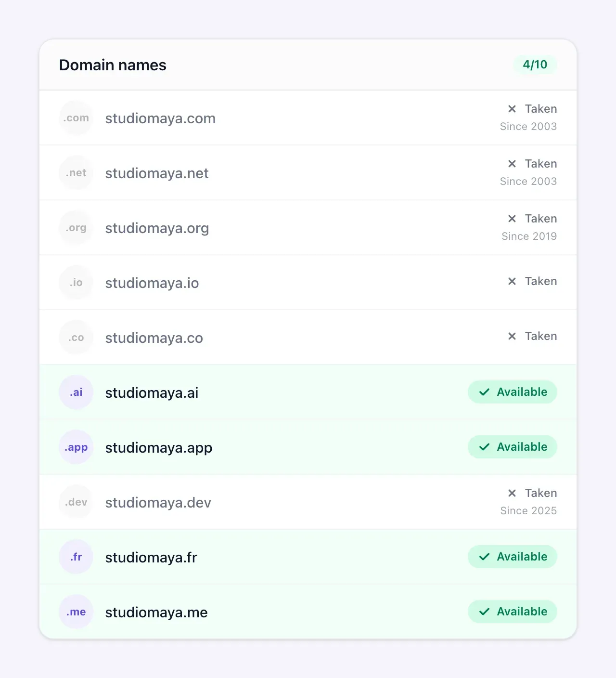Click the X icon in studiomaya.co row
This screenshot has height=678, width=616.
pyautogui.click(x=512, y=336)
